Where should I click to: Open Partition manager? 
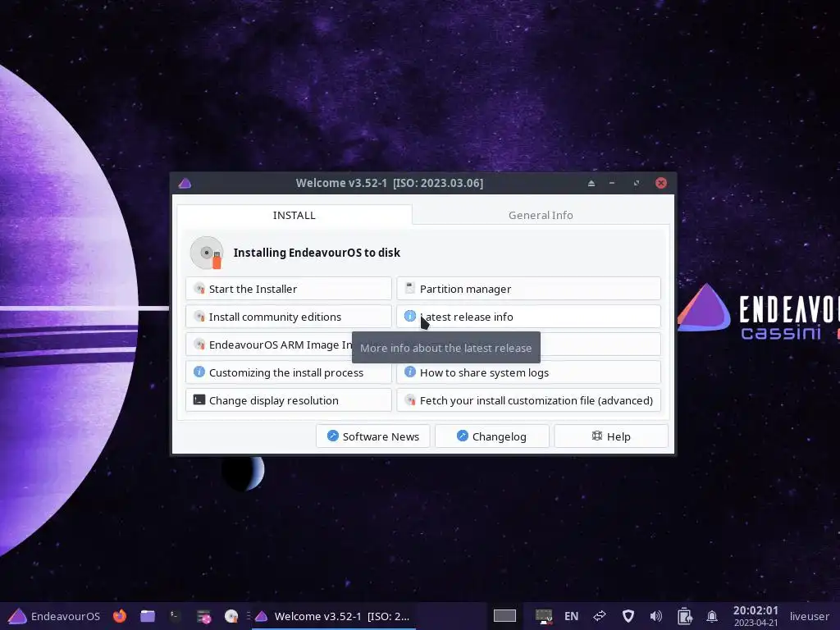click(x=528, y=289)
